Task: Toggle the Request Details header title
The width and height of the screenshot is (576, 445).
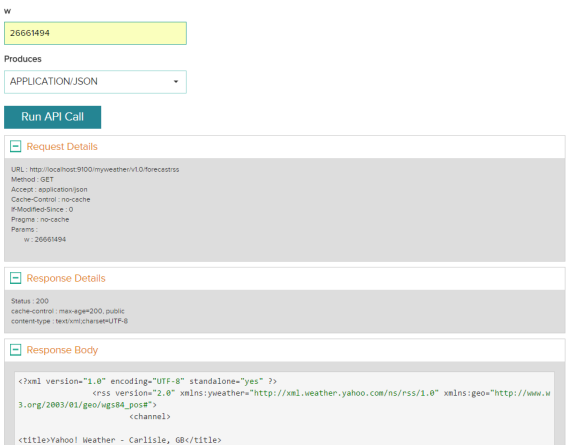Action: [62, 147]
